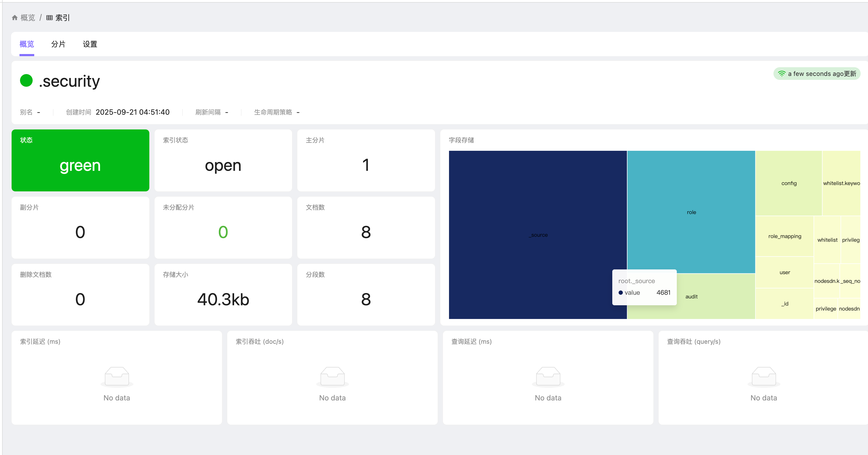Click the 索引 breadcrumb link
The height and width of the screenshot is (455, 868).
click(x=62, y=18)
